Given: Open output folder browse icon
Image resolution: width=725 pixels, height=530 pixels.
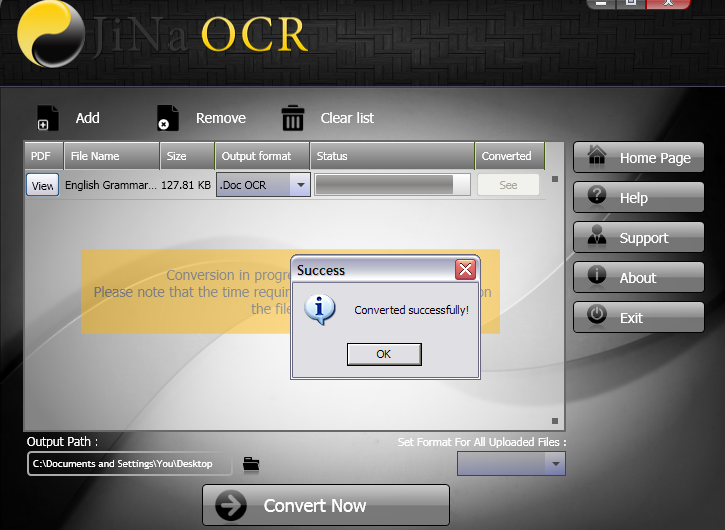Looking at the screenshot, I should coord(251,463).
